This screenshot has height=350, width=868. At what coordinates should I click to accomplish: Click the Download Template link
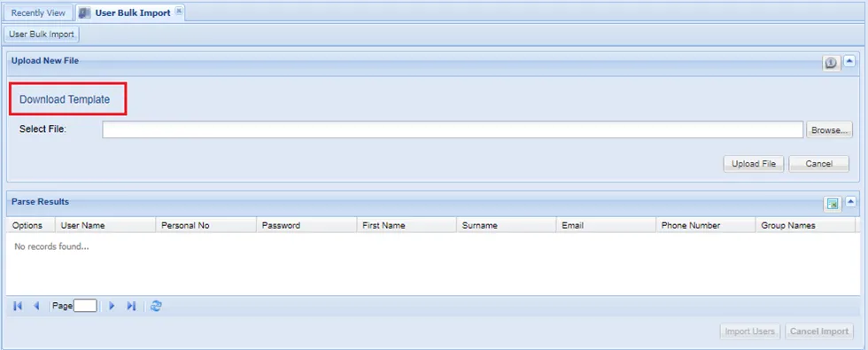pos(65,99)
